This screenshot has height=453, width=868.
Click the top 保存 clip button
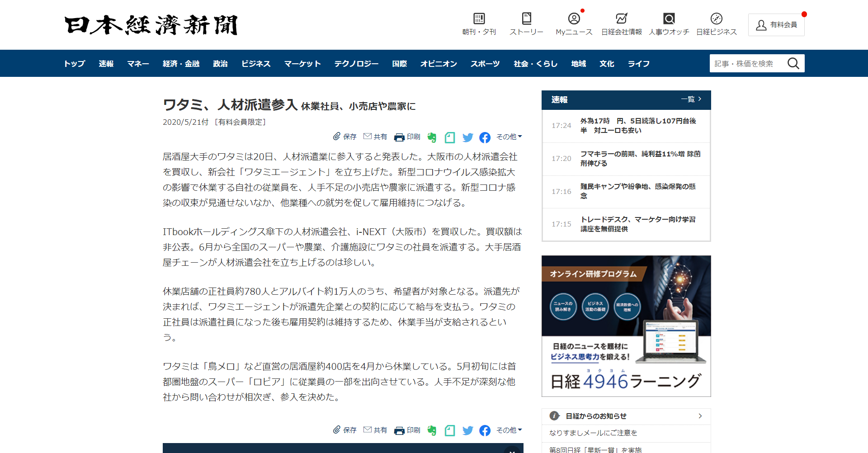click(x=344, y=137)
